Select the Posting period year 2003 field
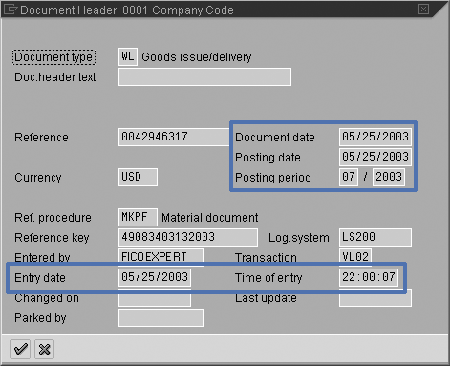This screenshot has height=366, width=450. click(x=389, y=177)
